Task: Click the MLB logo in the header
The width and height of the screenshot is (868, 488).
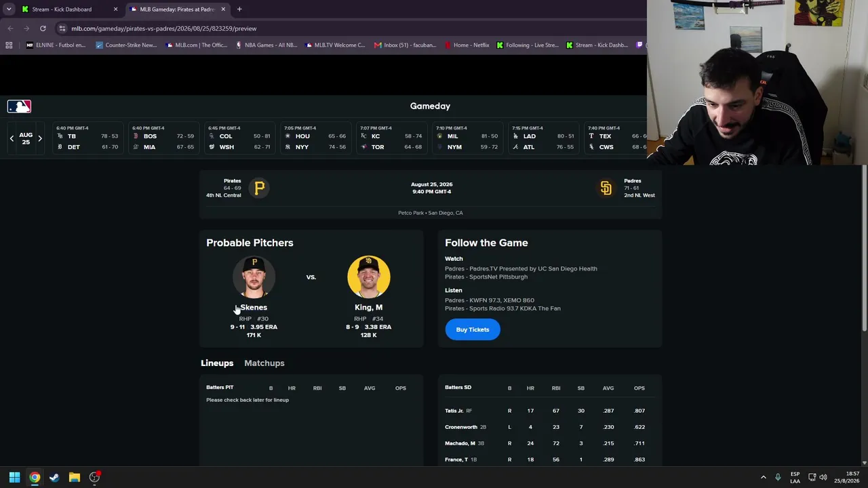Action: point(19,106)
